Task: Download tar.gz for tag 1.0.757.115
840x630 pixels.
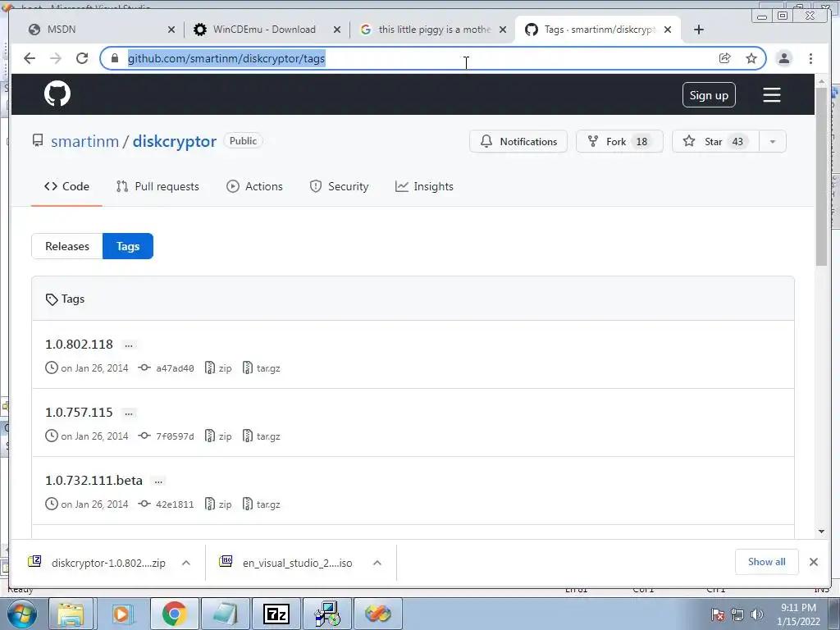Action: tap(262, 436)
